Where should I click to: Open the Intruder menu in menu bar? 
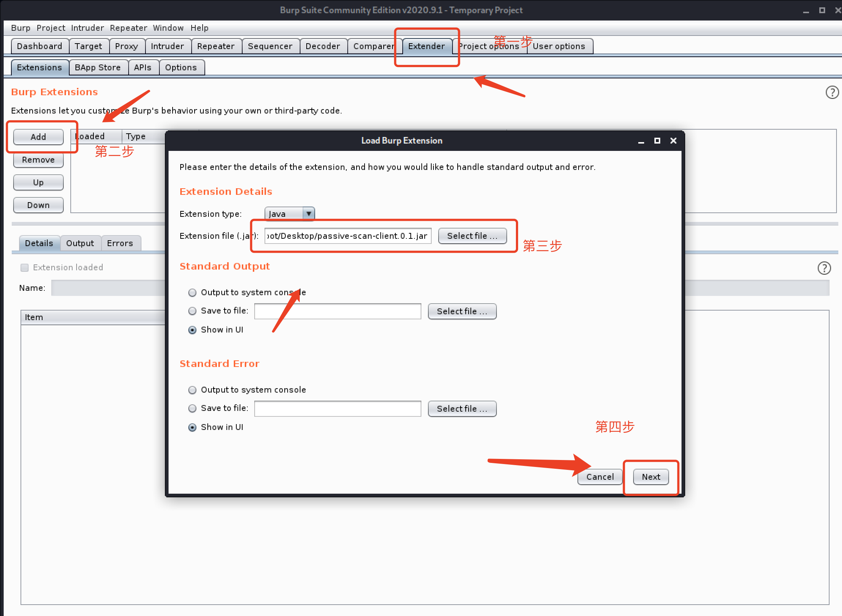click(x=87, y=28)
